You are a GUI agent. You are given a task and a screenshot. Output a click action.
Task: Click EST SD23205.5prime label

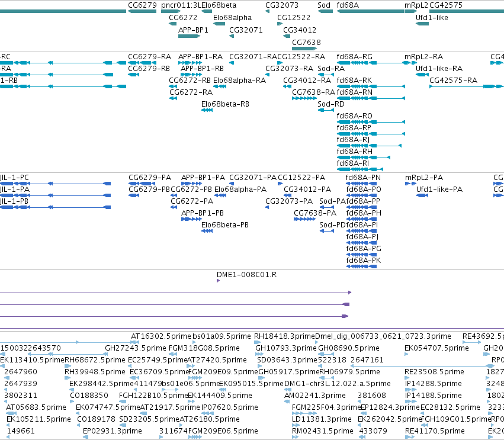click(x=149, y=419)
